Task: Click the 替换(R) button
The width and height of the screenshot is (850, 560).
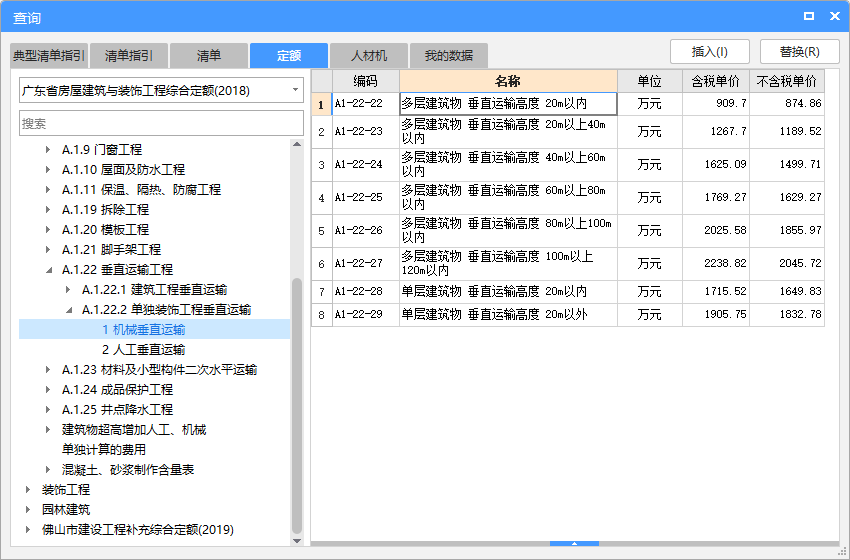Action: click(800, 52)
